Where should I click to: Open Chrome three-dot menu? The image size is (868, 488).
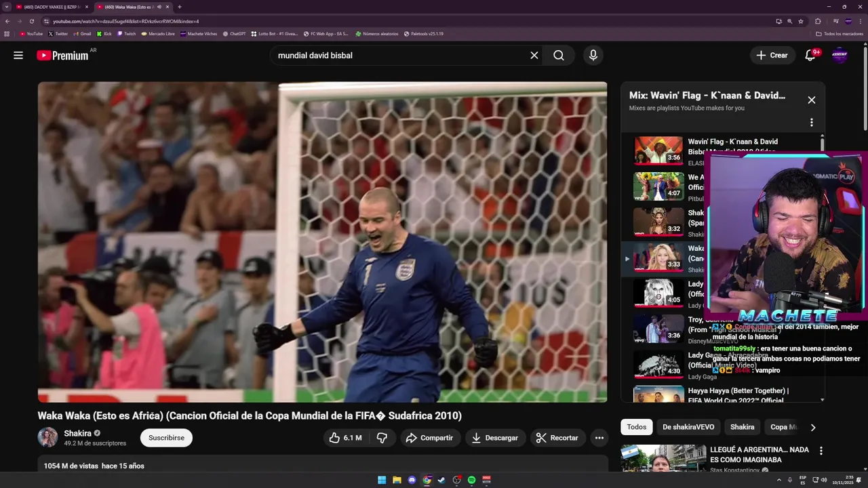(x=861, y=21)
